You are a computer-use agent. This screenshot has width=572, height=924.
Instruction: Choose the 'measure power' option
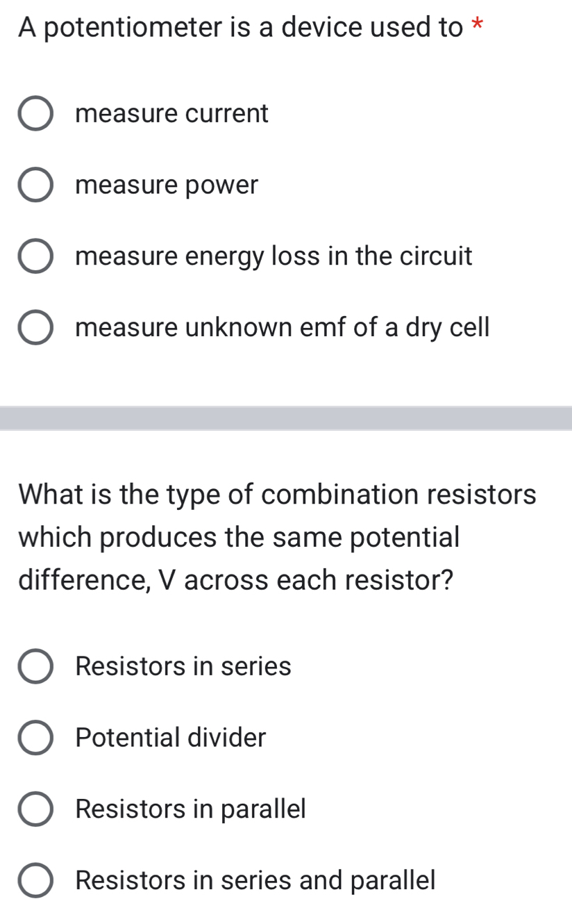pos(35,185)
